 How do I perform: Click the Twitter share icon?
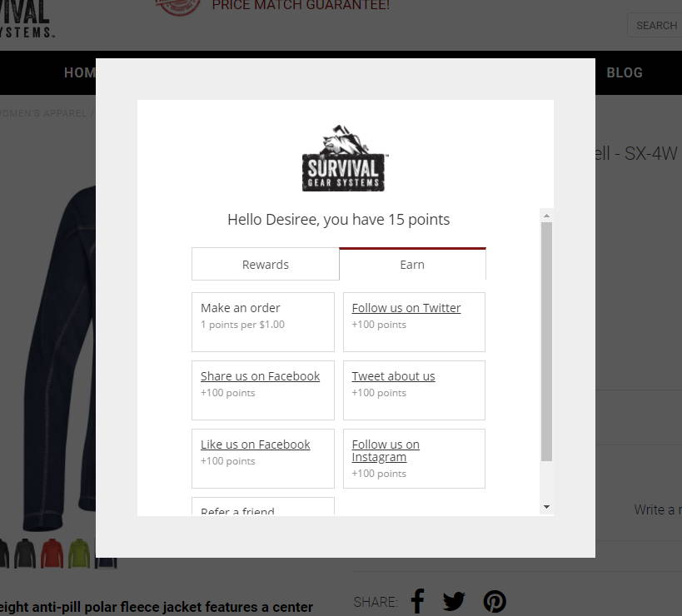(454, 602)
